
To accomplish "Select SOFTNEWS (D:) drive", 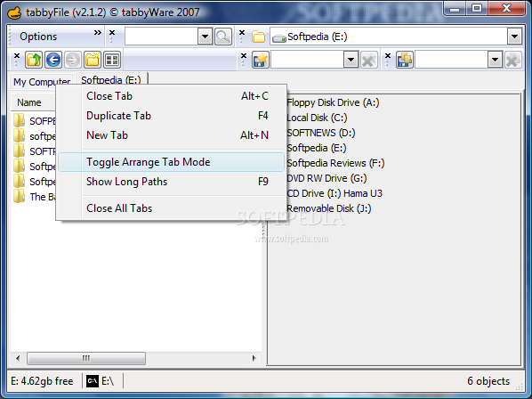I will pyautogui.click(x=321, y=133).
